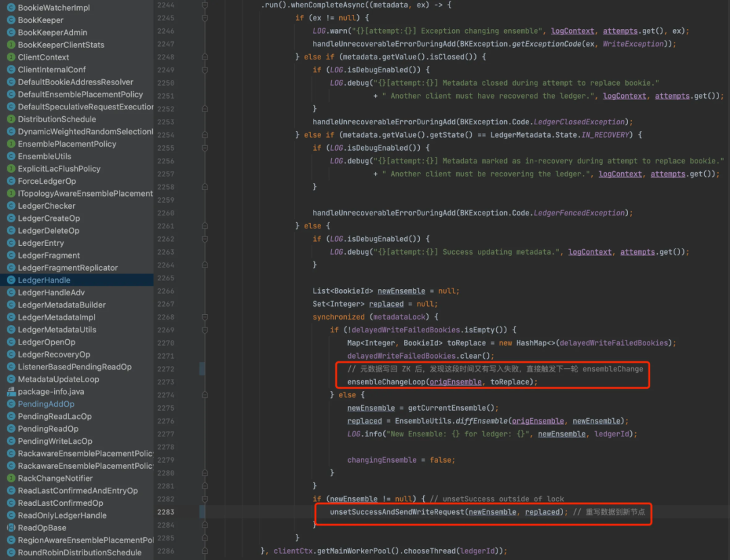Click the interface icon beside RackChangeNotifier
This screenshot has height=560, width=730.
11,478
